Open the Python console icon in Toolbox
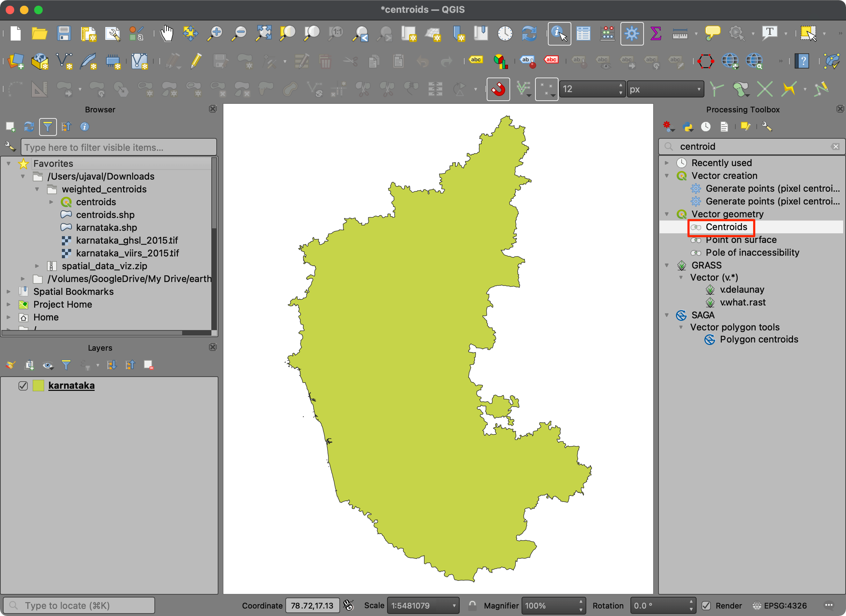The width and height of the screenshot is (846, 616). (x=687, y=127)
